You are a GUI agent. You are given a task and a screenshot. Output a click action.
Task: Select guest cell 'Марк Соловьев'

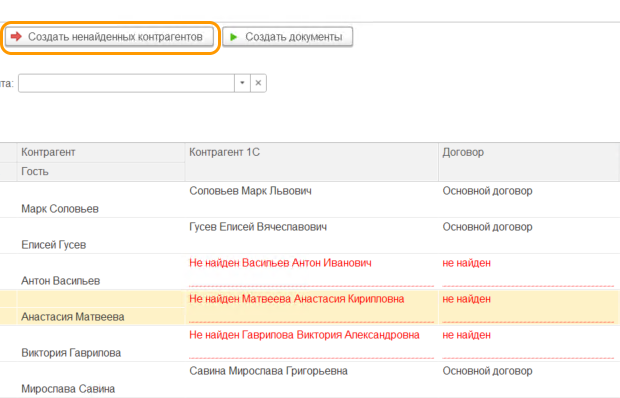coord(101,209)
